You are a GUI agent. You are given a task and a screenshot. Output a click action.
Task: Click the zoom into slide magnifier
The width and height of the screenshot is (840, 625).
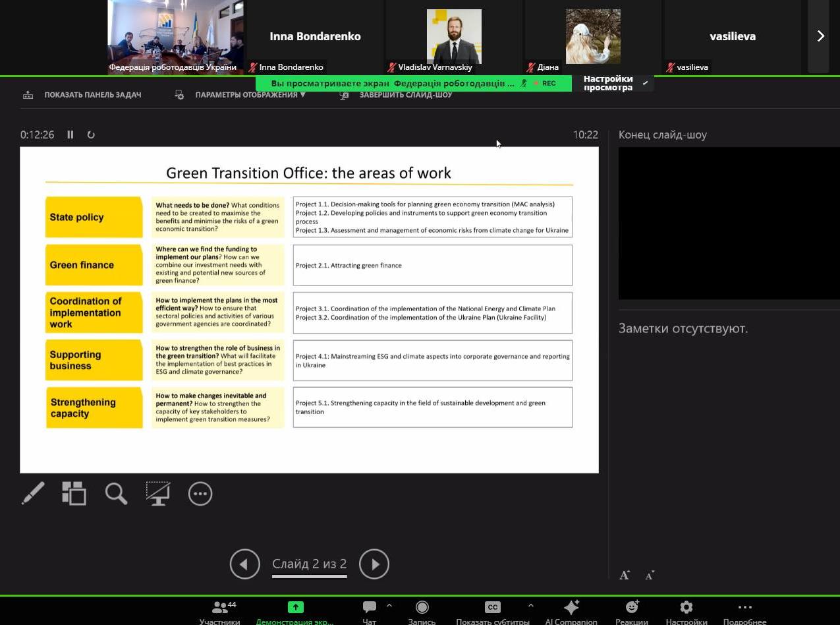(116, 493)
